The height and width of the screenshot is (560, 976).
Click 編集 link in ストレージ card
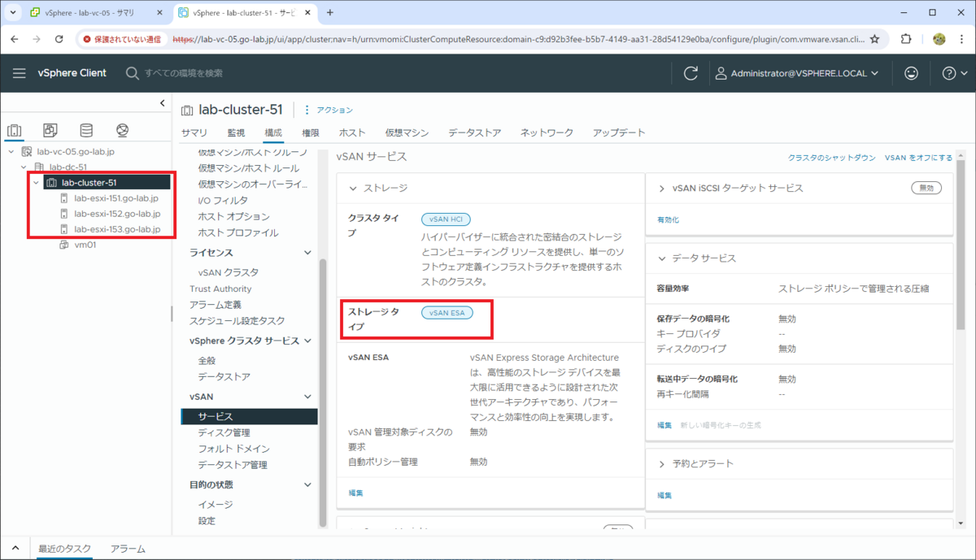tap(356, 493)
